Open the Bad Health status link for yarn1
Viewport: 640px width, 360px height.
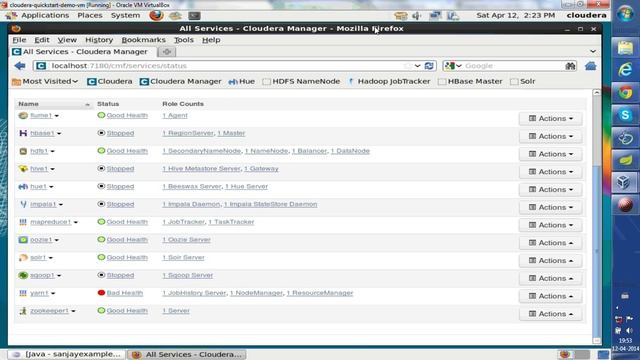pos(124,293)
